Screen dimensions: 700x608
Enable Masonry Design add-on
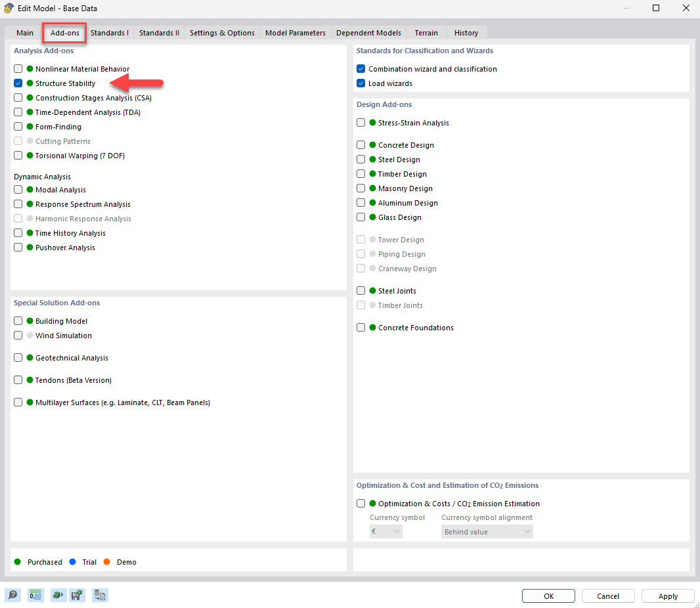(361, 188)
